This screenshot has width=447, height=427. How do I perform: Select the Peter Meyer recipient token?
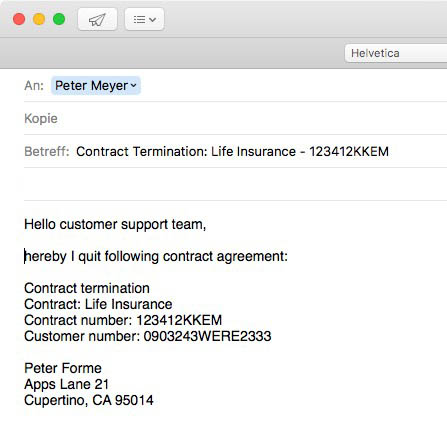tap(96, 85)
